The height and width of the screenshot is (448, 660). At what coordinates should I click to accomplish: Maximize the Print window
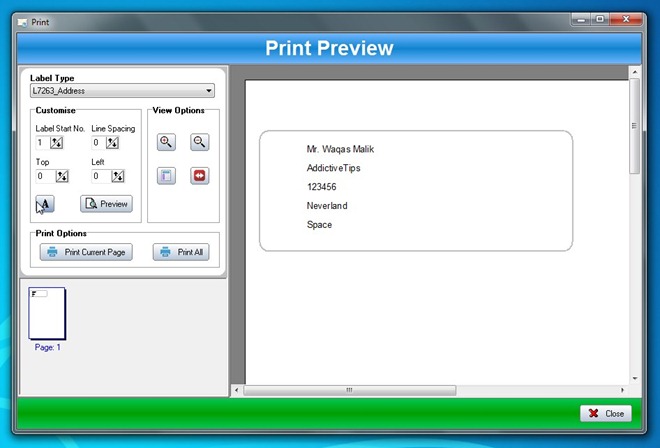pos(600,19)
